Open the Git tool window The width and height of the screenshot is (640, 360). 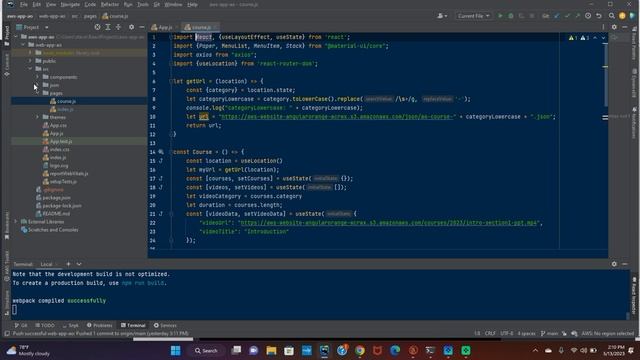tap(21, 325)
